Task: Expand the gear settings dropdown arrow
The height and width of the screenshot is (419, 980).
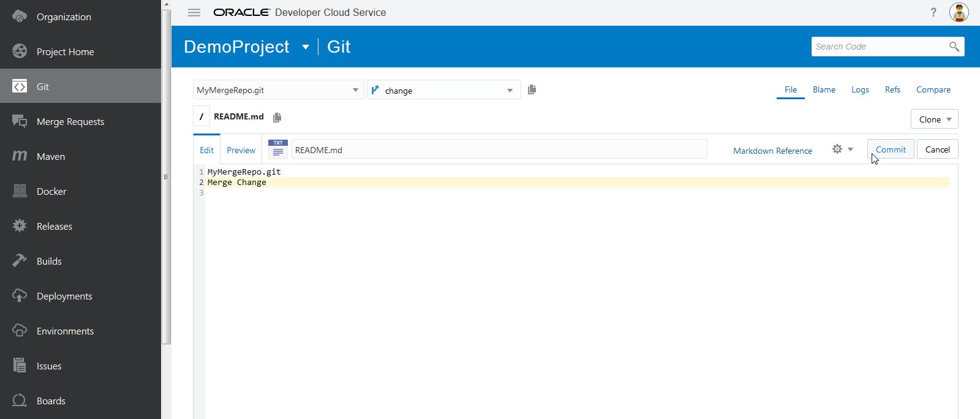Action: click(850, 149)
